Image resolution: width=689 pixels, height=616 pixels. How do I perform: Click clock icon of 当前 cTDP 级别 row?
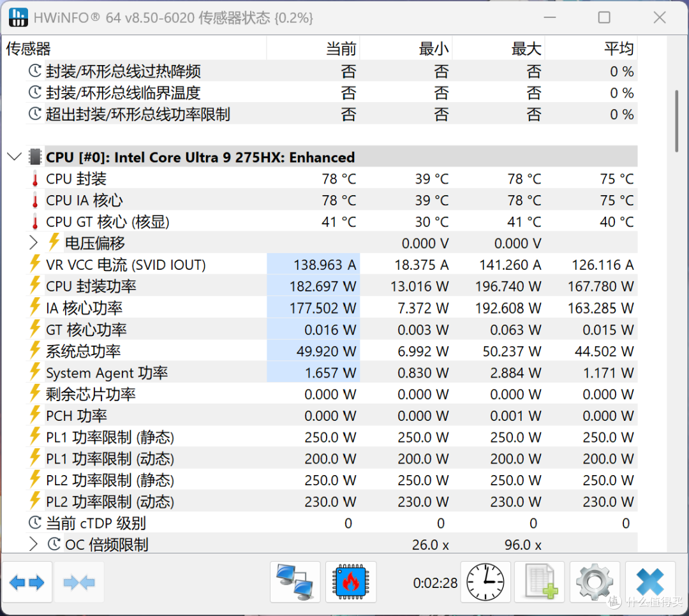pyautogui.click(x=35, y=523)
